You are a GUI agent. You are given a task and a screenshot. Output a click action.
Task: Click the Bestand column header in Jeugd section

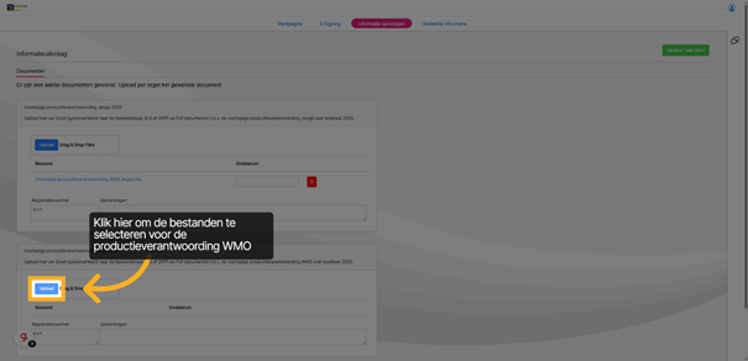pos(43,164)
